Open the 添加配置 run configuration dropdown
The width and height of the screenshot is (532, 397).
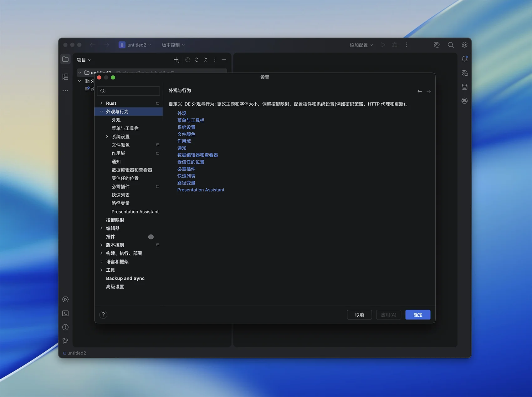(361, 45)
